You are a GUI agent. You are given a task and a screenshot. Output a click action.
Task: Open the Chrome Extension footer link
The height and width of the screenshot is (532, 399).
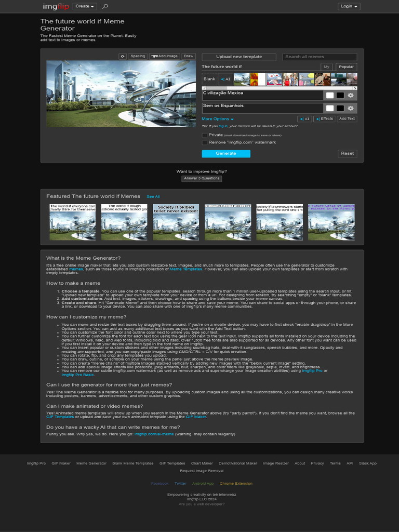click(x=236, y=484)
